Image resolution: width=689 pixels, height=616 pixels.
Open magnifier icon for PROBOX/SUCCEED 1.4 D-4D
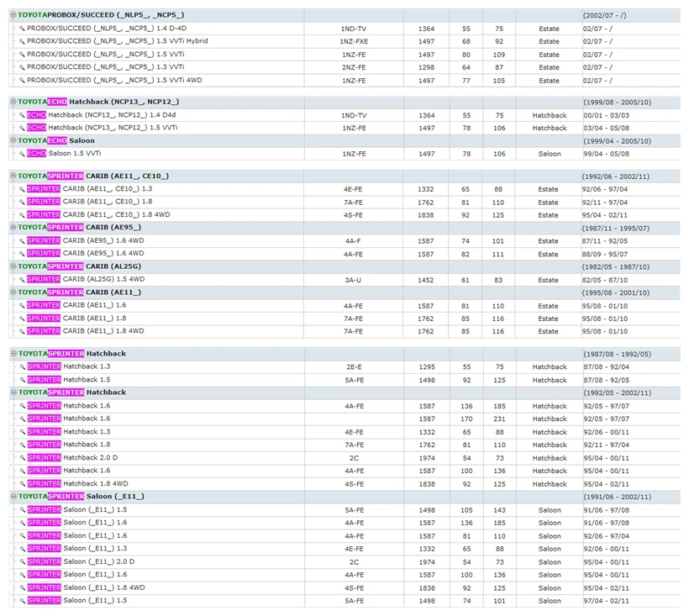[x=22, y=29]
